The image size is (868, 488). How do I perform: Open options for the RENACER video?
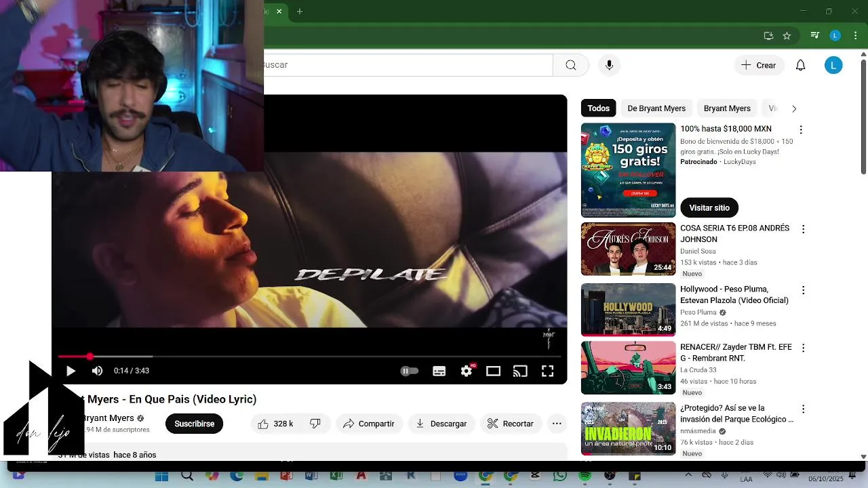tap(803, 348)
